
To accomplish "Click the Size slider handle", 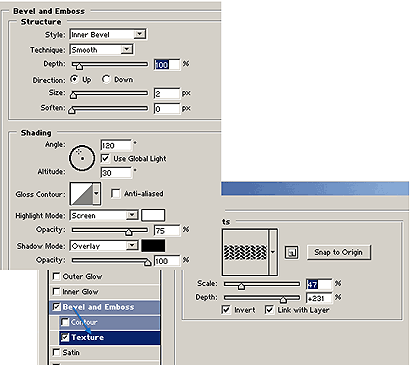I will coord(73,96).
